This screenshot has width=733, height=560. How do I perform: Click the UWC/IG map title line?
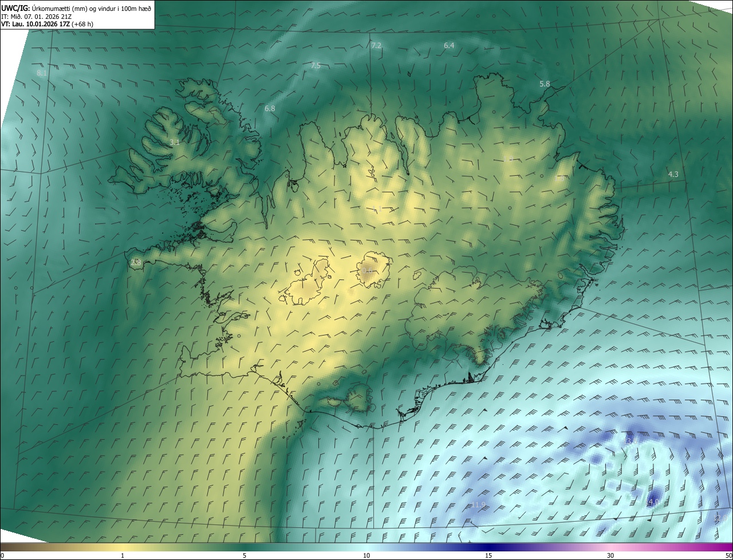tap(76, 7)
